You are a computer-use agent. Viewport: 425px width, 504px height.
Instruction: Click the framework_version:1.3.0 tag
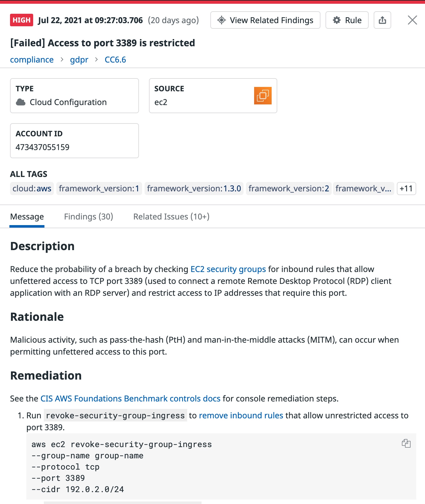tap(194, 189)
